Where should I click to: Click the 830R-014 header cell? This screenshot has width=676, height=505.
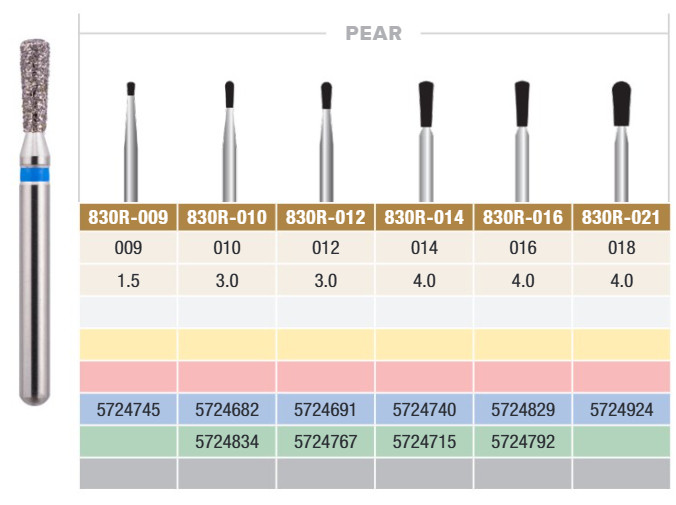(424, 217)
